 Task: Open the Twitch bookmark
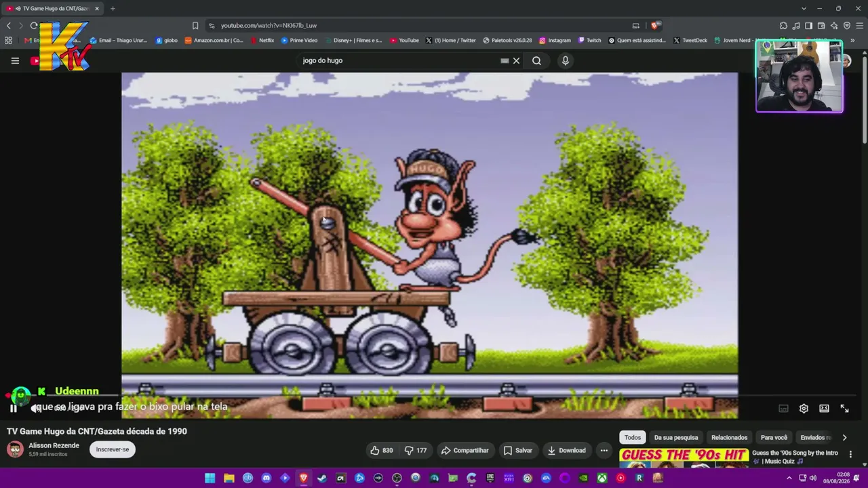point(589,40)
